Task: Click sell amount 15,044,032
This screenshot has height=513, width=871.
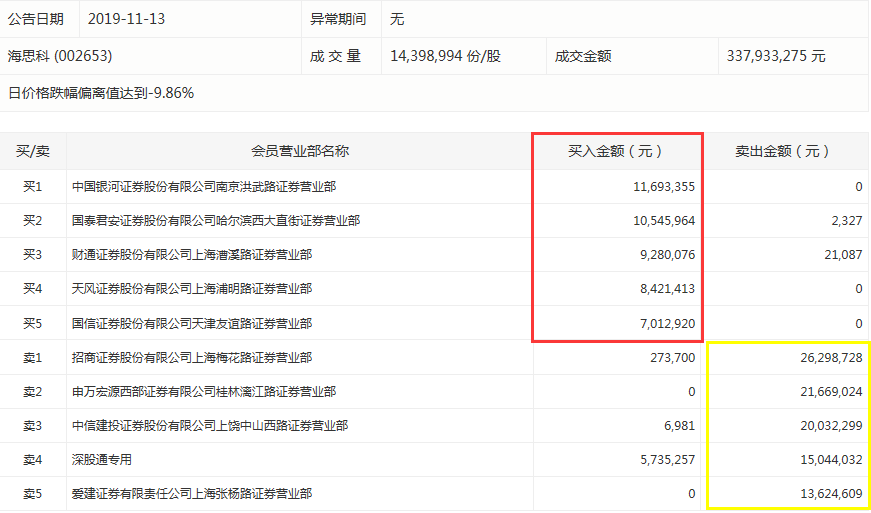Action: coord(832,460)
